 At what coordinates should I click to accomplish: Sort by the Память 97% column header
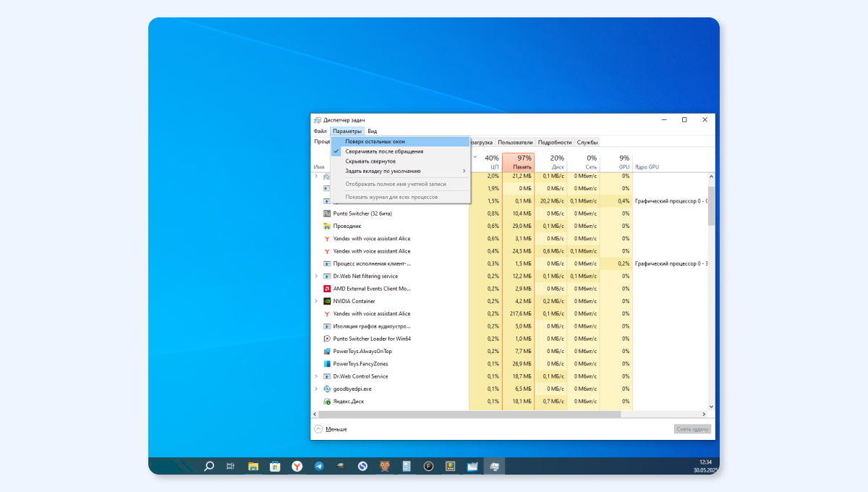518,162
